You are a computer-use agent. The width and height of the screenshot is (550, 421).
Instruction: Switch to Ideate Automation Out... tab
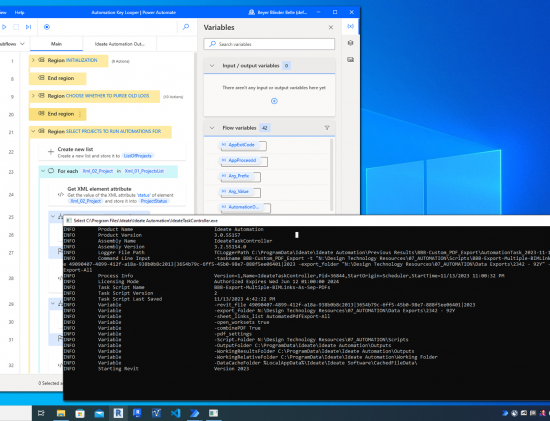click(x=120, y=44)
